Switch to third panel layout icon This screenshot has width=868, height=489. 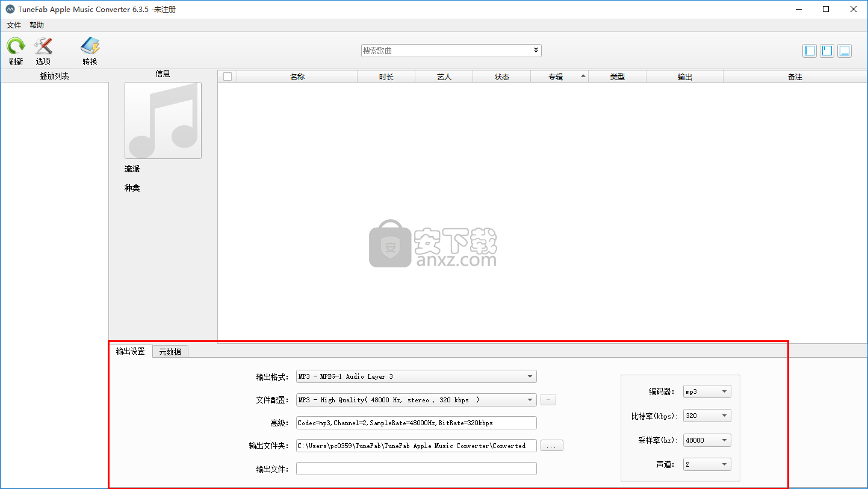click(x=845, y=51)
